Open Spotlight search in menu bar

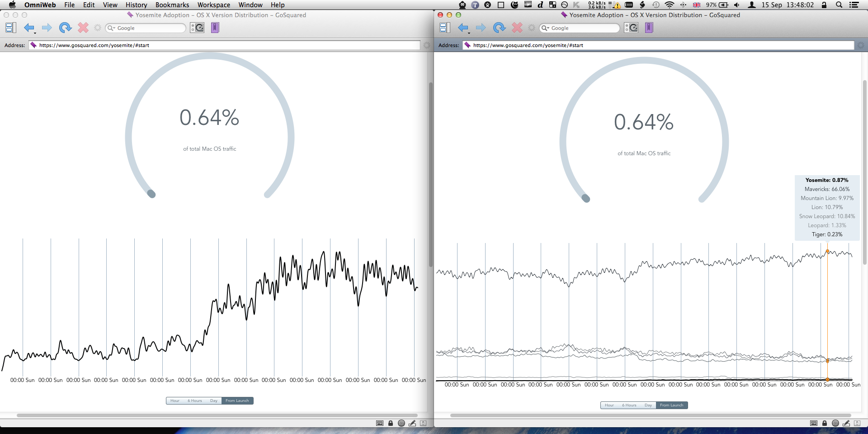[839, 5]
